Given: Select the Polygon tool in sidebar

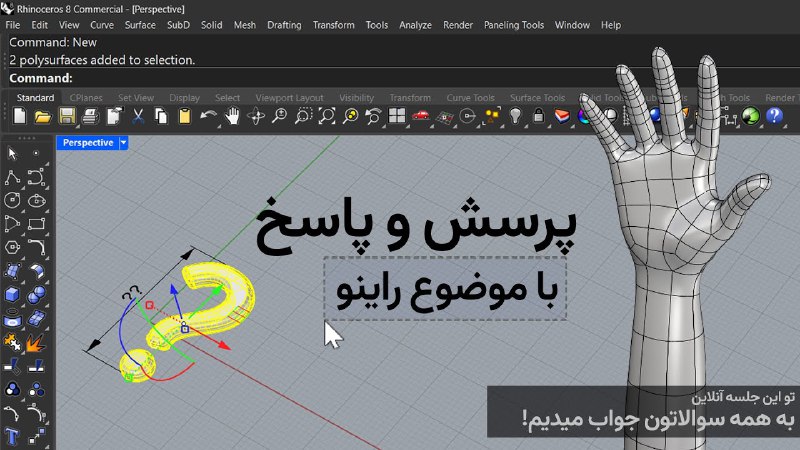Looking at the screenshot, I should pyautogui.click(x=12, y=247).
